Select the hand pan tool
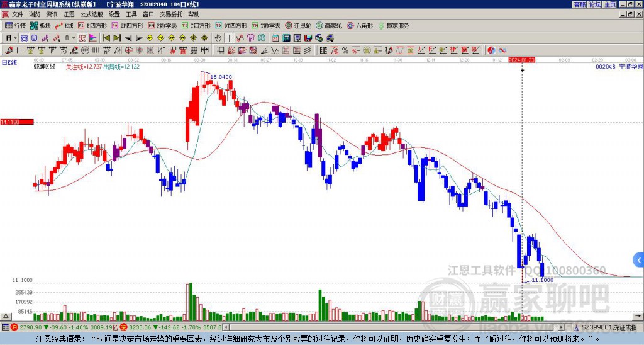Viewport: 644px width, 345px height. click(x=218, y=38)
